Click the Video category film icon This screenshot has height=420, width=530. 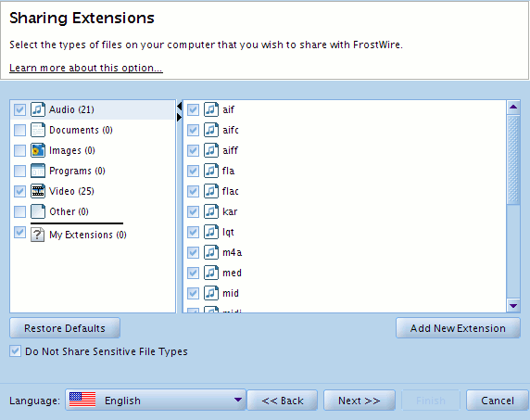[37, 191]
